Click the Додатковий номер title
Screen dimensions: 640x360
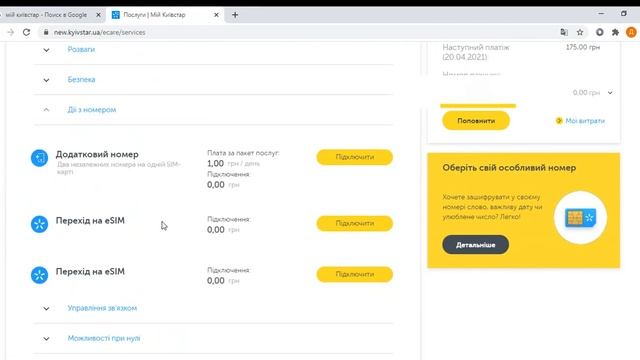point(97,154)
